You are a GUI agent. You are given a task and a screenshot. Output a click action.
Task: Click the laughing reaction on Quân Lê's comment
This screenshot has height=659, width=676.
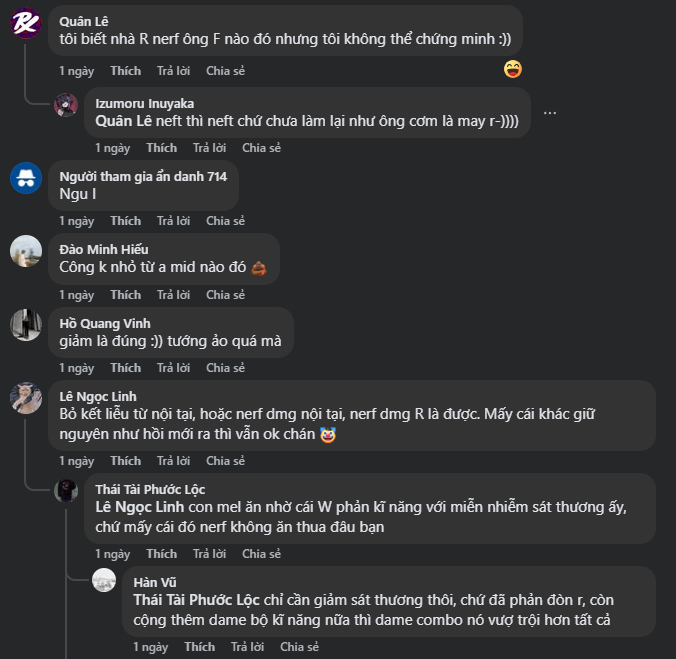point(513,69)
